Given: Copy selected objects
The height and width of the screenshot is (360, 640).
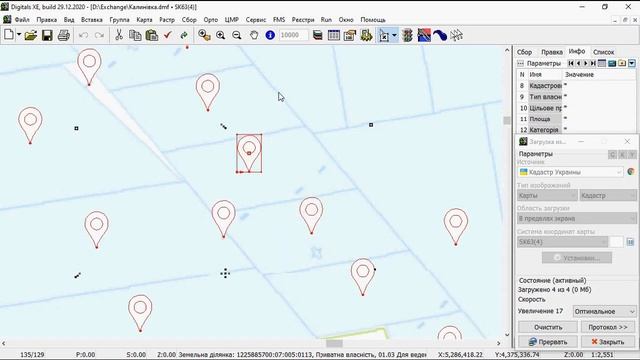Looking at the screenshot, I should click(x=135, y=36).
